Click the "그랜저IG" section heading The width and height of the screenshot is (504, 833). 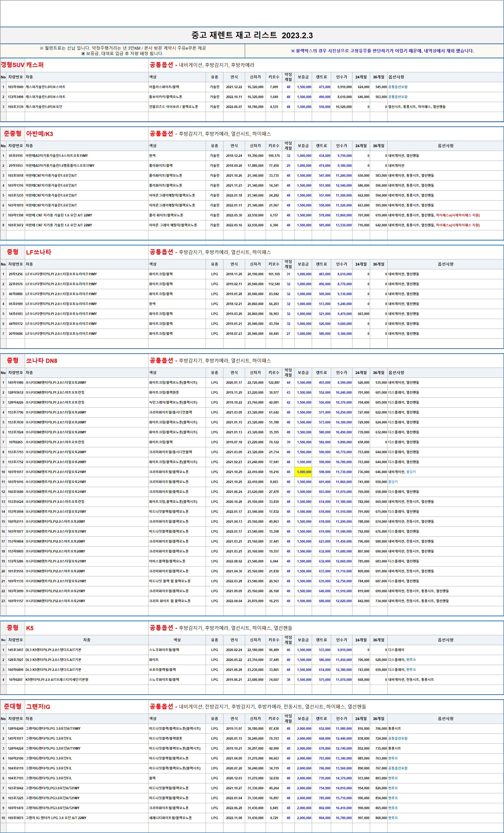point(38,707)
